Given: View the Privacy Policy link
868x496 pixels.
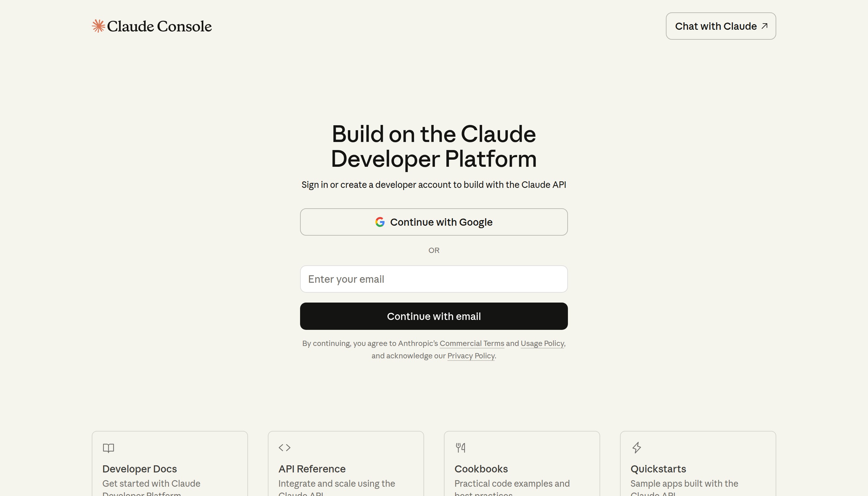Looking at the screenshot, I should point(471,356).
